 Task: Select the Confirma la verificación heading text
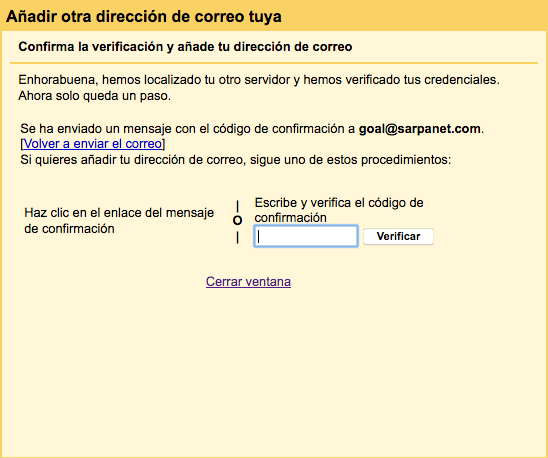click(185, 46)
